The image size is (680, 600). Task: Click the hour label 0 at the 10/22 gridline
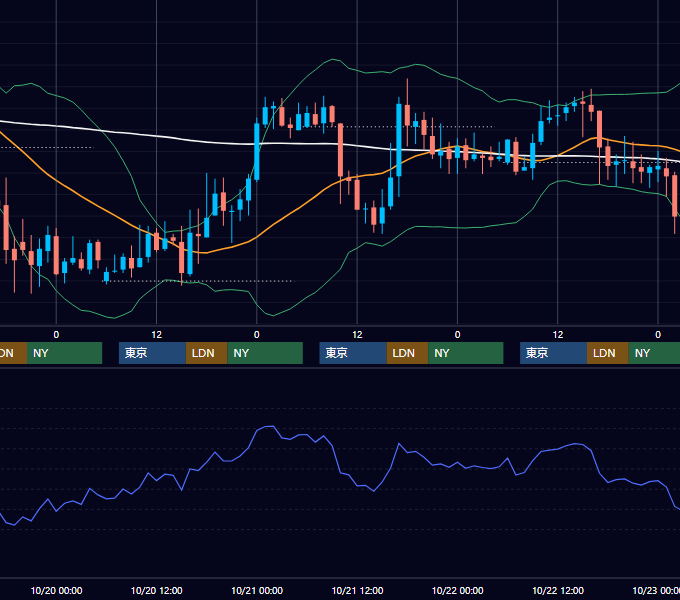coord(458,335)
